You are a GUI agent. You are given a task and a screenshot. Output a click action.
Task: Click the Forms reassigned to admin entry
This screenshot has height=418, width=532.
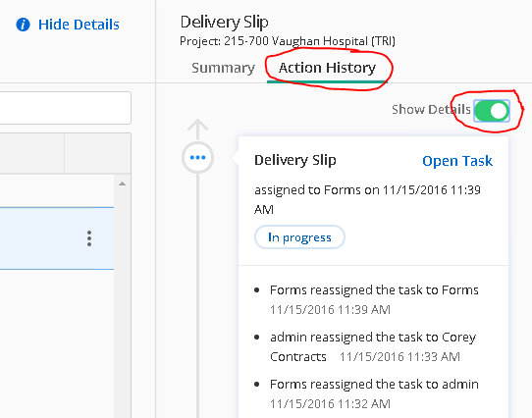[x=374, y=393]
